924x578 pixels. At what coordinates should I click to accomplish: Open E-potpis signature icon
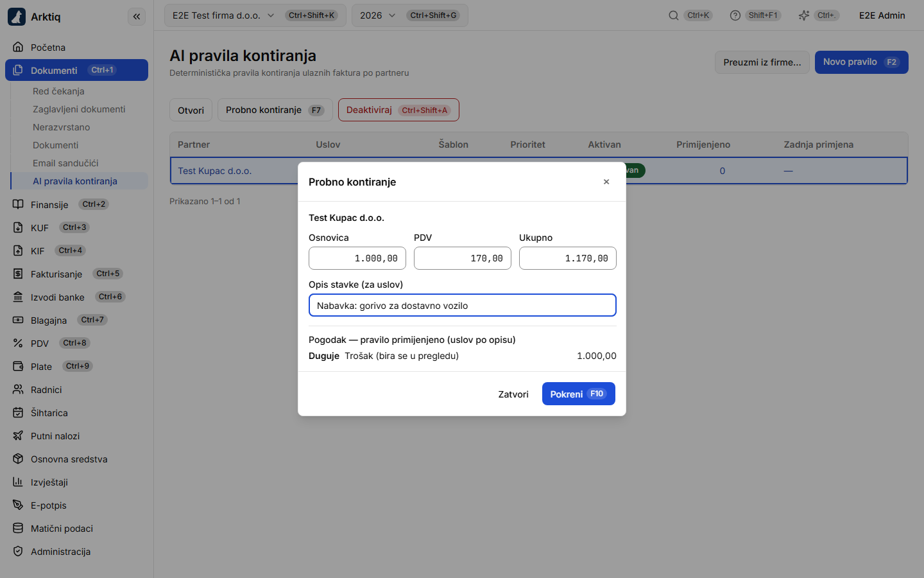(x=18, y=505)
